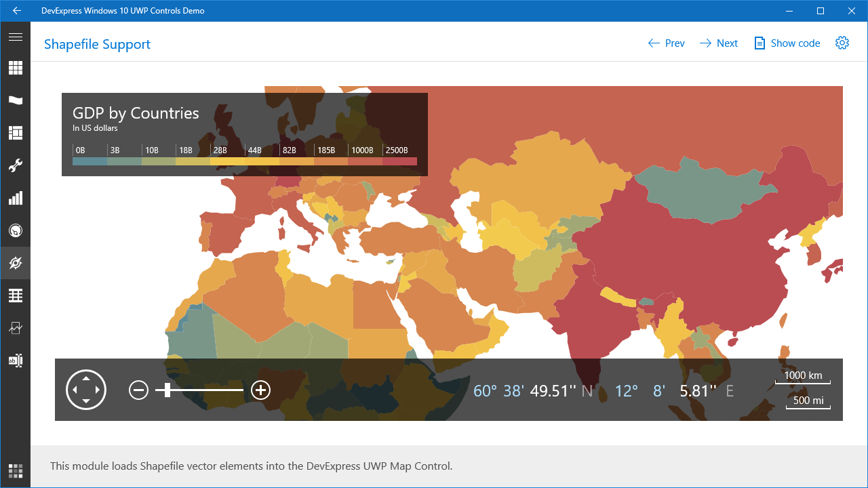Open the compass Map Control module

16,262
